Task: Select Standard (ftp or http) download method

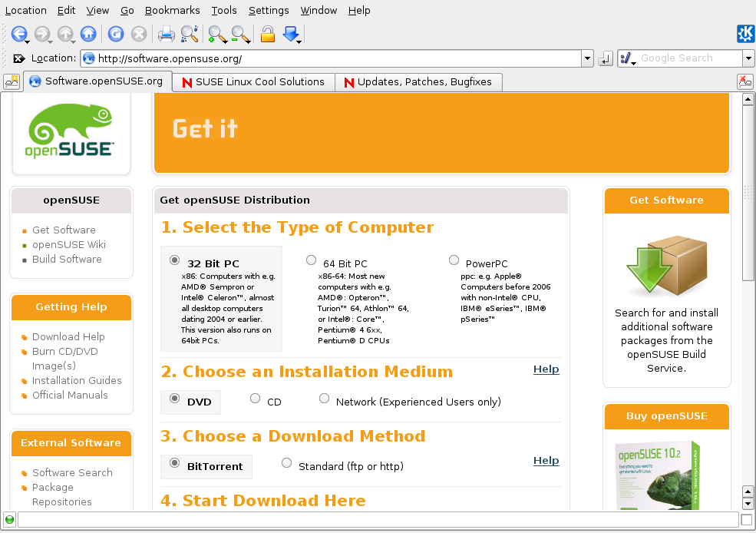Action: coord(286,463)
